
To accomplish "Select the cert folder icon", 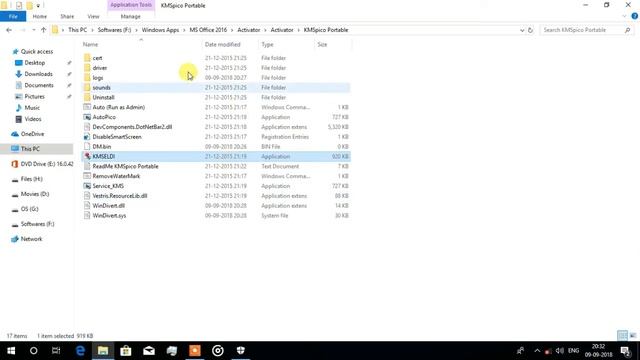I will 87,58.
